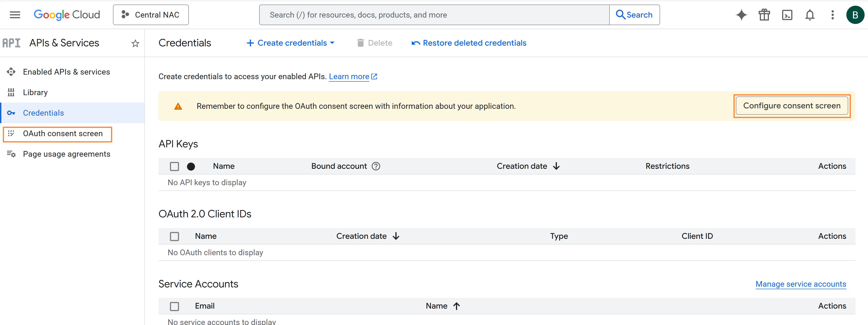Pin APIs & Services with the star

click(135, 43)
